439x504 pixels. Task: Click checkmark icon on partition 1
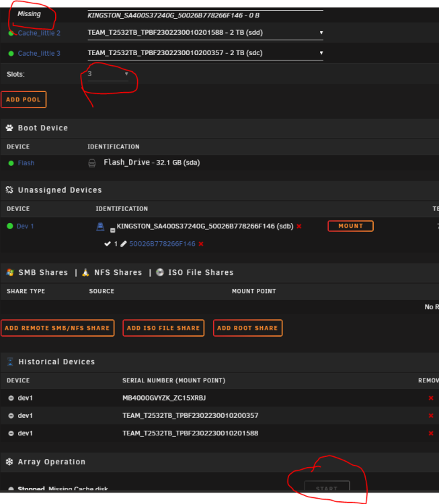(108, 244)
